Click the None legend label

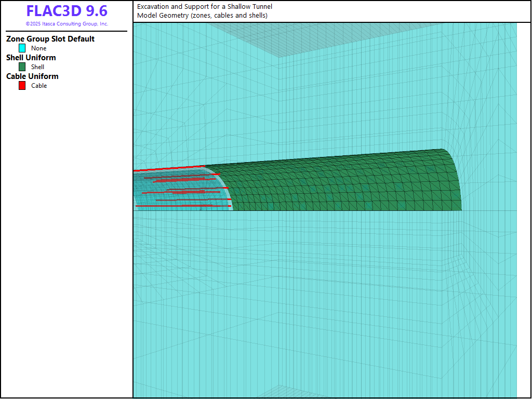(39, 48)
